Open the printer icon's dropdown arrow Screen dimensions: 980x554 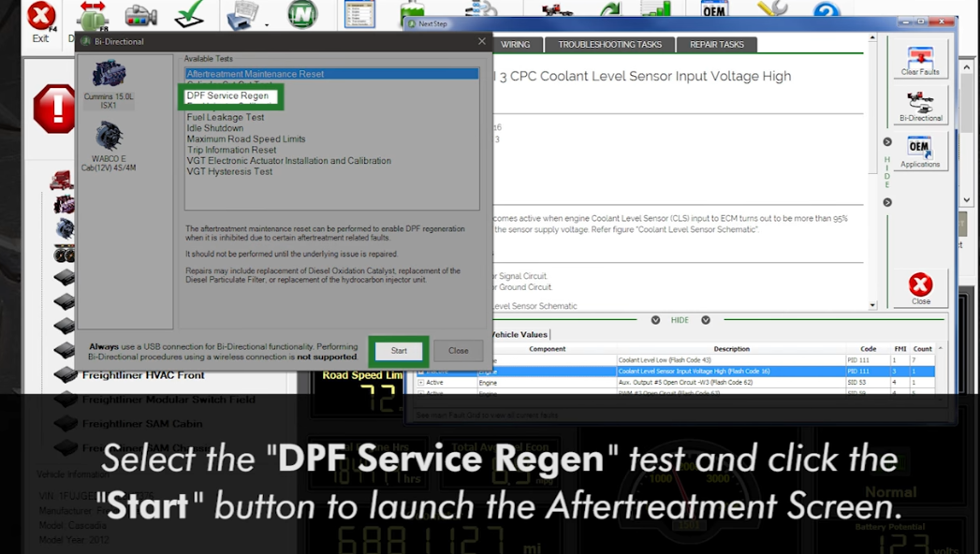point(267,25)
